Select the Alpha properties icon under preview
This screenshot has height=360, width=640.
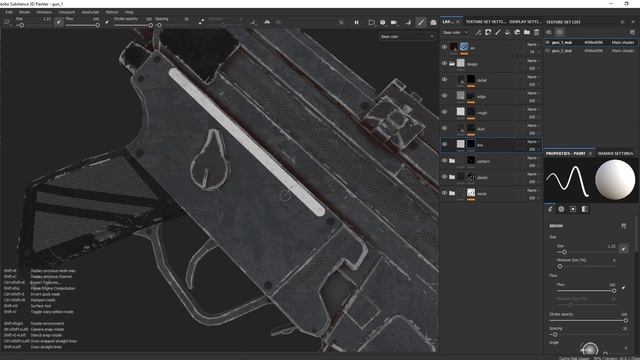click(561, 209)
